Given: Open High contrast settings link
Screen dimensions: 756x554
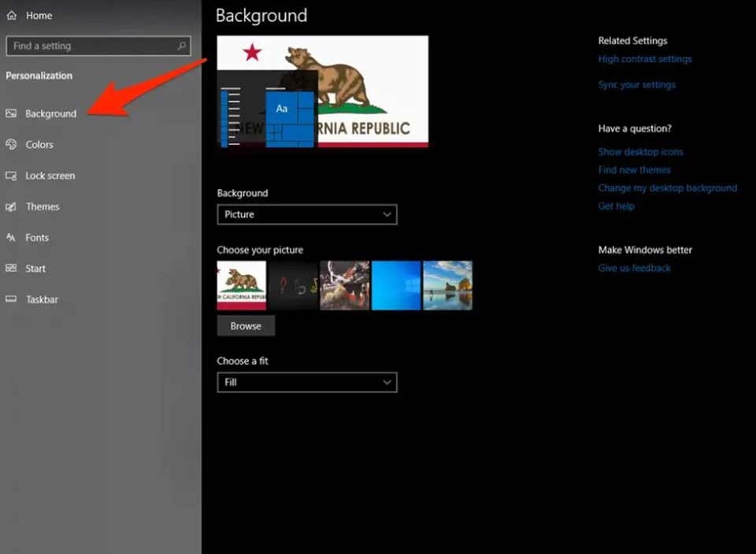Looking at the screenshot, I should coord(645,59).
